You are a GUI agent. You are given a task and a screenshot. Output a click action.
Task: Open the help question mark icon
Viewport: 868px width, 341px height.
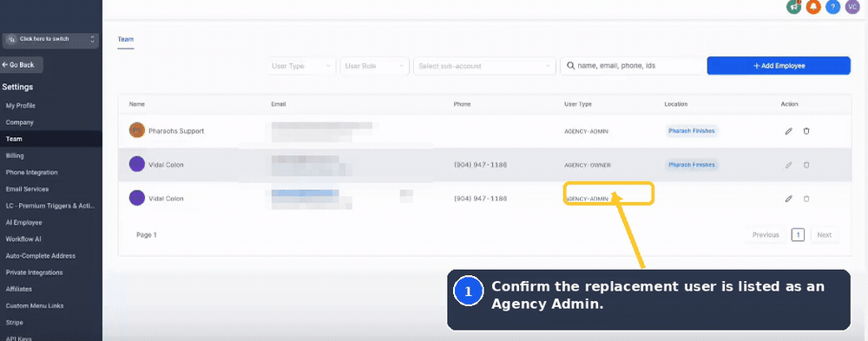click(832, 7)
